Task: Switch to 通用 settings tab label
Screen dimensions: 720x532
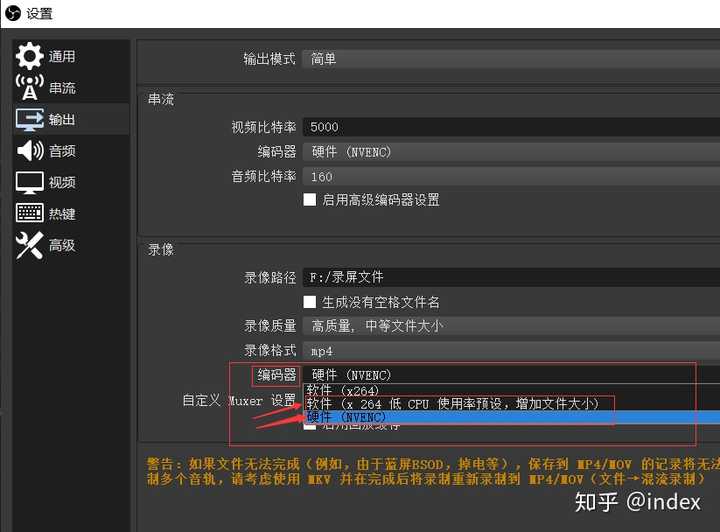Action: click(x=62, y=56)
